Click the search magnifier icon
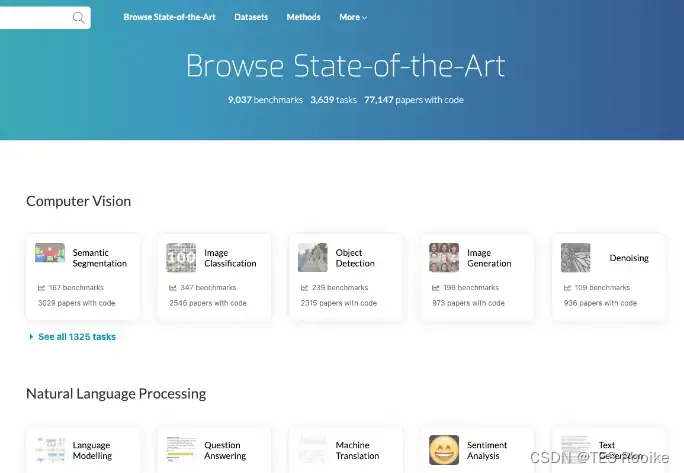 click(x=79, y=17)
